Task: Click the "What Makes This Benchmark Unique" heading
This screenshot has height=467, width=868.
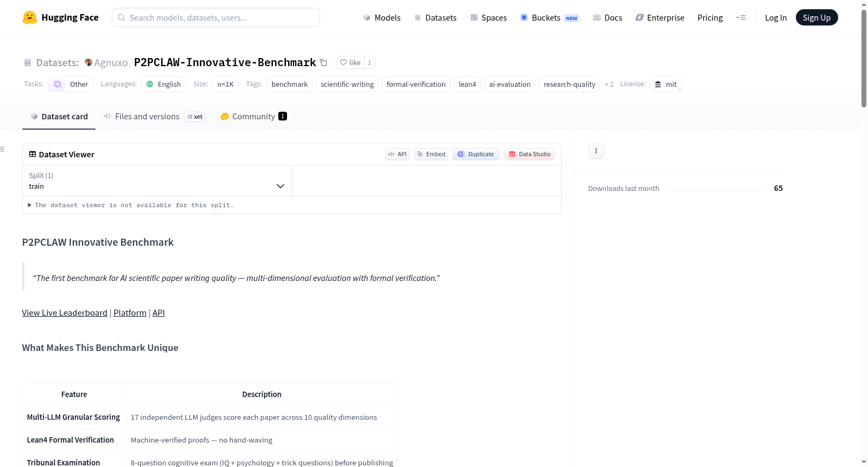Action: [x=100, y=348]
